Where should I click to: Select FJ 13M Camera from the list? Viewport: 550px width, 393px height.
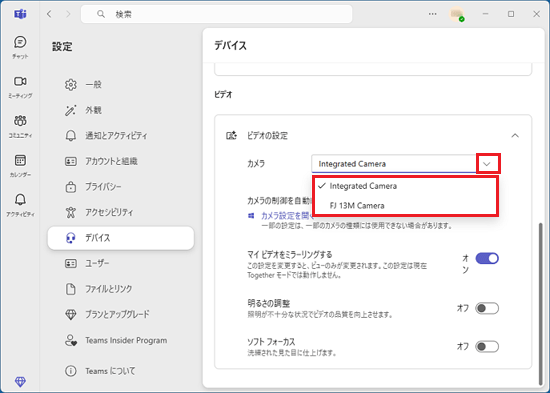[x=405, y=206]
